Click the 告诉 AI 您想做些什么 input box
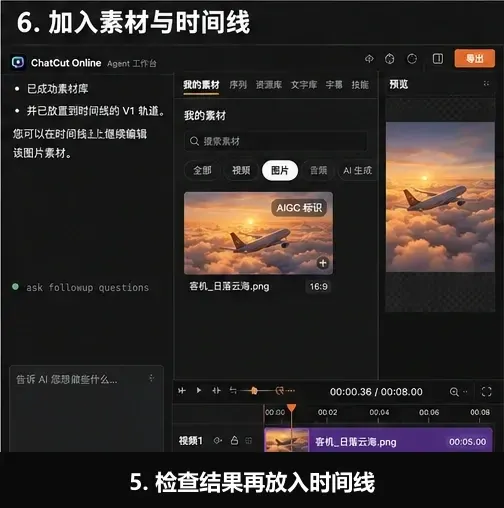The height and width of the screenshot is (508, 504). tap(87, 409)
